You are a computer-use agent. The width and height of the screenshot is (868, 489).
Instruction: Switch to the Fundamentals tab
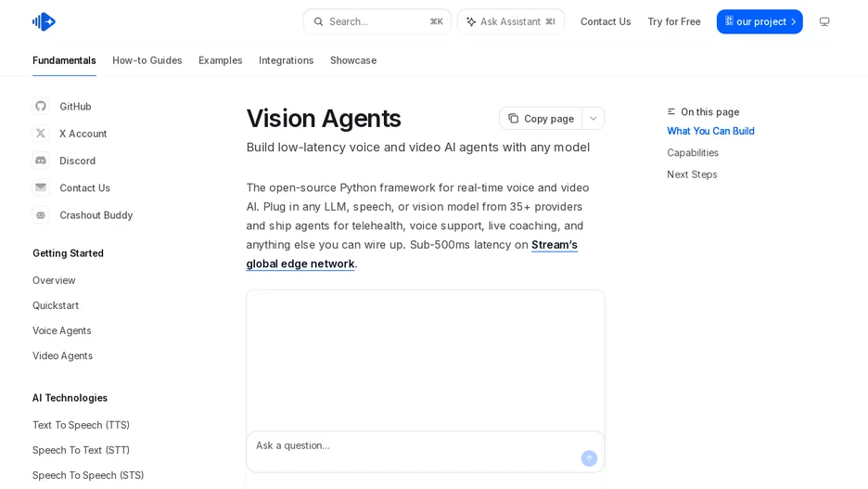64,60
